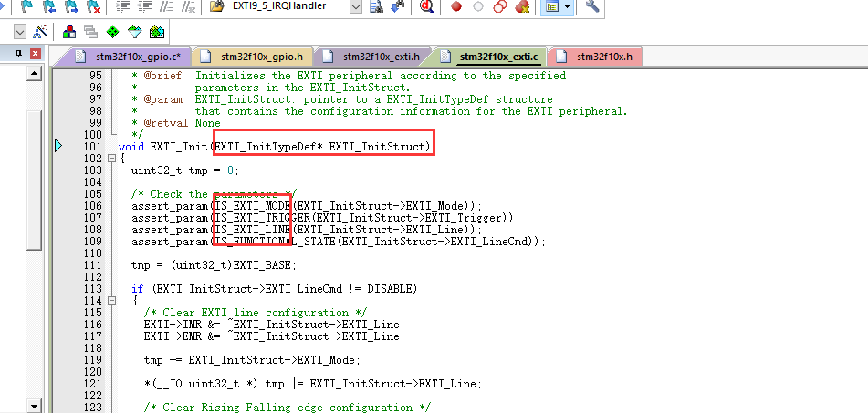Viewport: 868px width, 413px height.
Task: Click 'IS_FUNCTIONAL_STATE' on line 109
Action: 274,242
